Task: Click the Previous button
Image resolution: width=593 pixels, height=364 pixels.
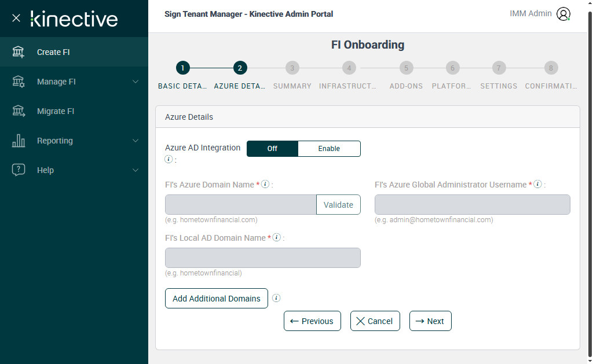Action: [x=312, y=321]
